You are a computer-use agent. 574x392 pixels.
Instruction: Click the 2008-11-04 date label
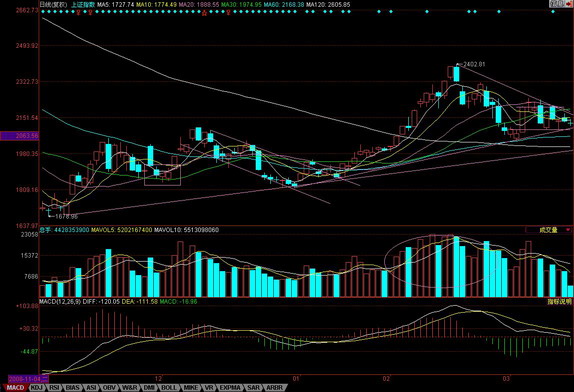tap(28, 378)
